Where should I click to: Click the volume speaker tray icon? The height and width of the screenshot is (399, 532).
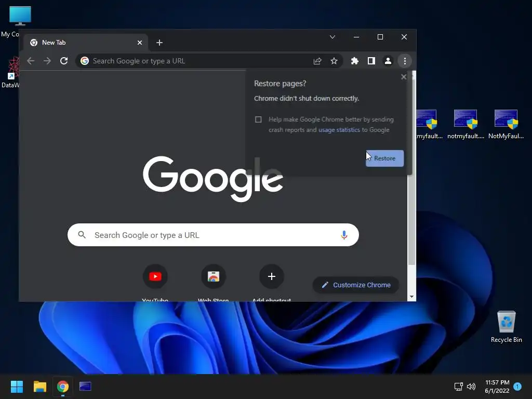pyautogui.click(x=471, y=387)
